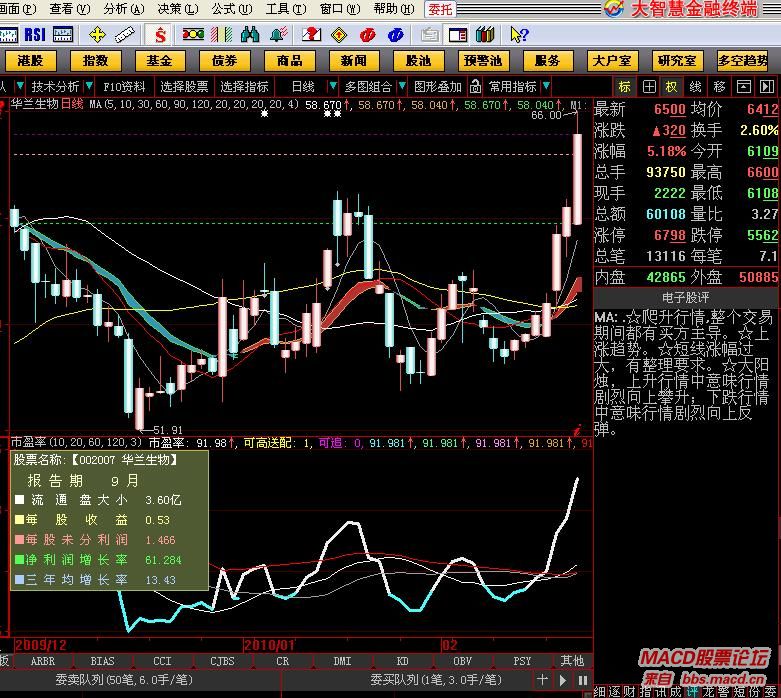Image resolution: width=781 pixels, height=698 pixels.
Task: Click the 预警池 yellow button
Action: tap(483, 61)
